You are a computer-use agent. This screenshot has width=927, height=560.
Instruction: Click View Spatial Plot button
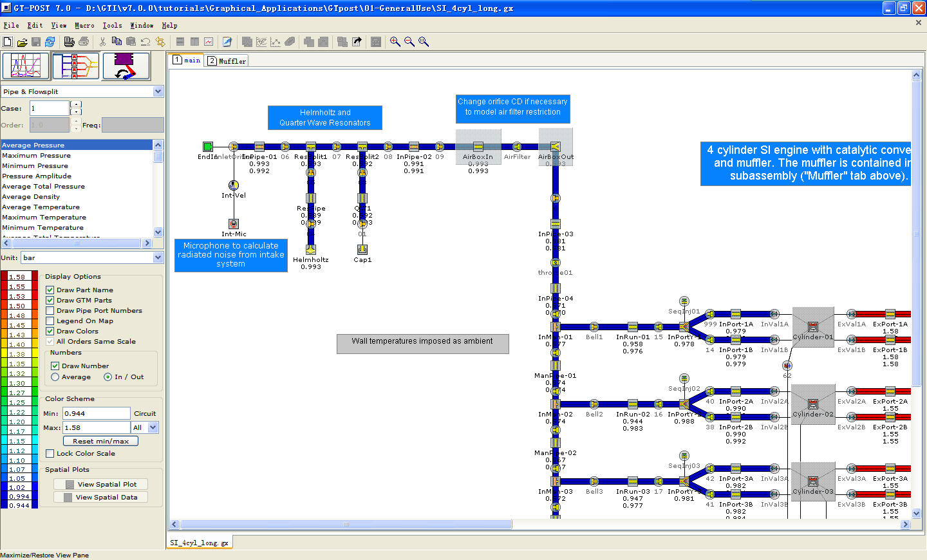click(x=100, y=485)
